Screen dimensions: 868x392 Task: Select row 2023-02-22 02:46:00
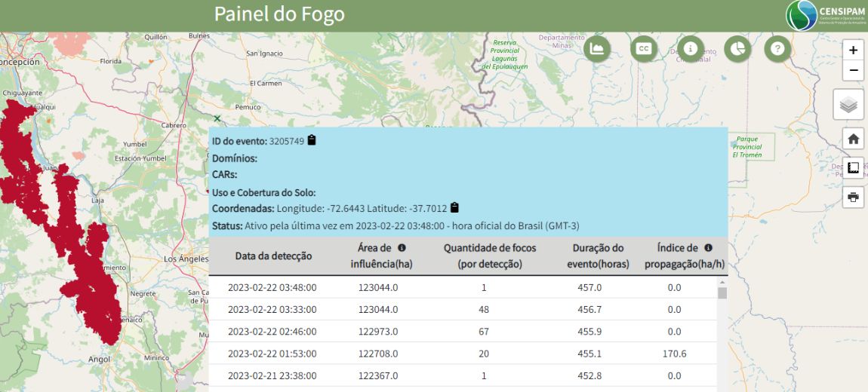[x=463, y=332]
